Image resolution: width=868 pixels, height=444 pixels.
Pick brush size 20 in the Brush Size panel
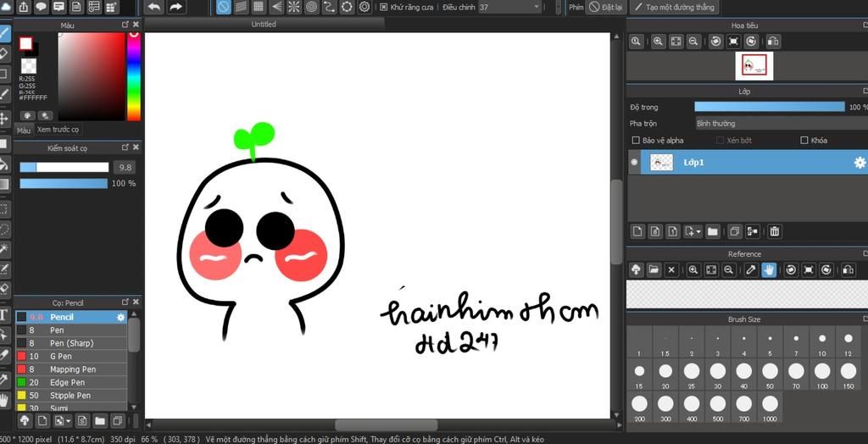click(665, 376)
